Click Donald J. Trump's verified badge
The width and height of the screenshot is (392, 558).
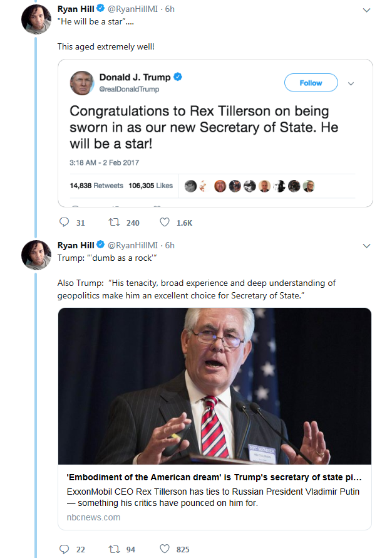tap(178, 77)
